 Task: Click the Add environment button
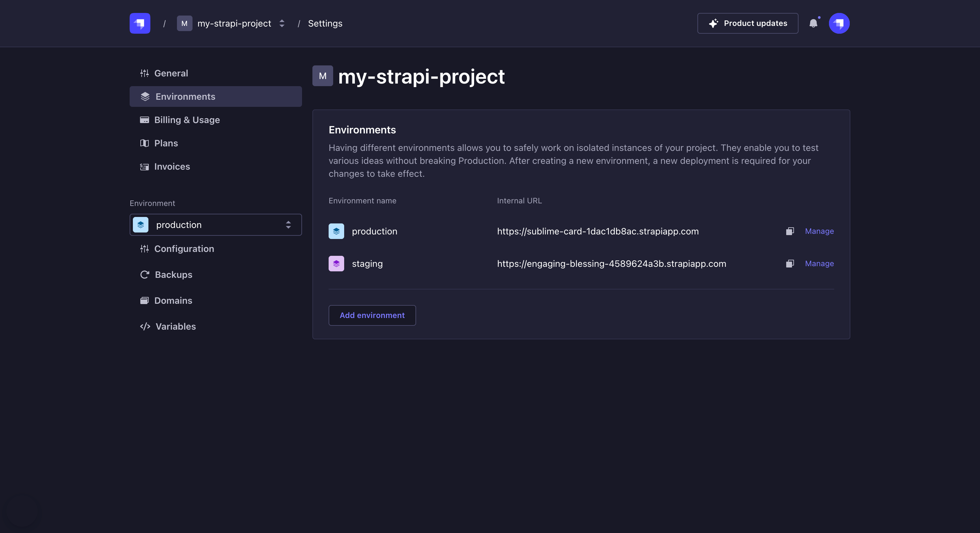tap(372, 315)
